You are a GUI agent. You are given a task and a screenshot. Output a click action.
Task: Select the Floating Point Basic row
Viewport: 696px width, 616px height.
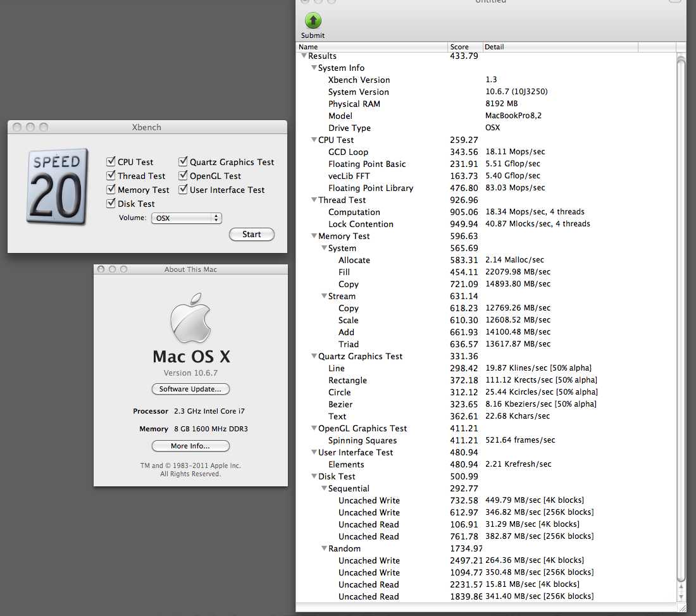486,164
